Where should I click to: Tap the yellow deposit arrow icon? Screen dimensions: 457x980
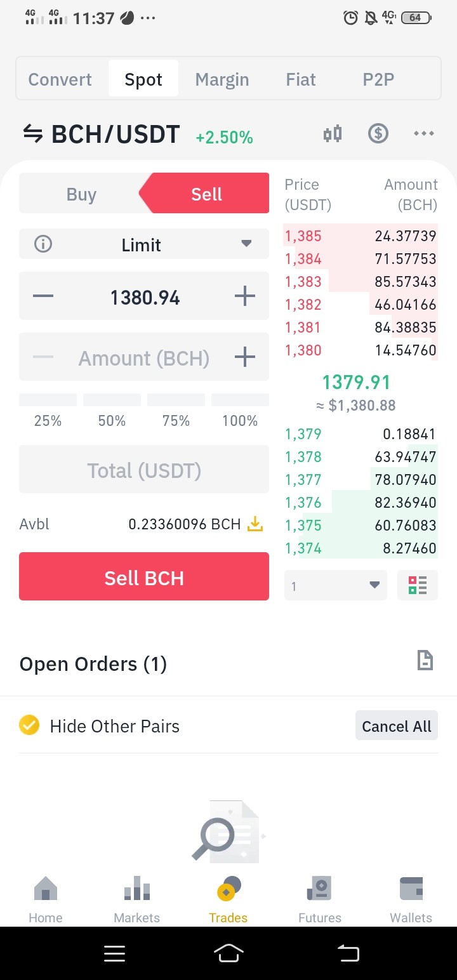coord(255,524)
